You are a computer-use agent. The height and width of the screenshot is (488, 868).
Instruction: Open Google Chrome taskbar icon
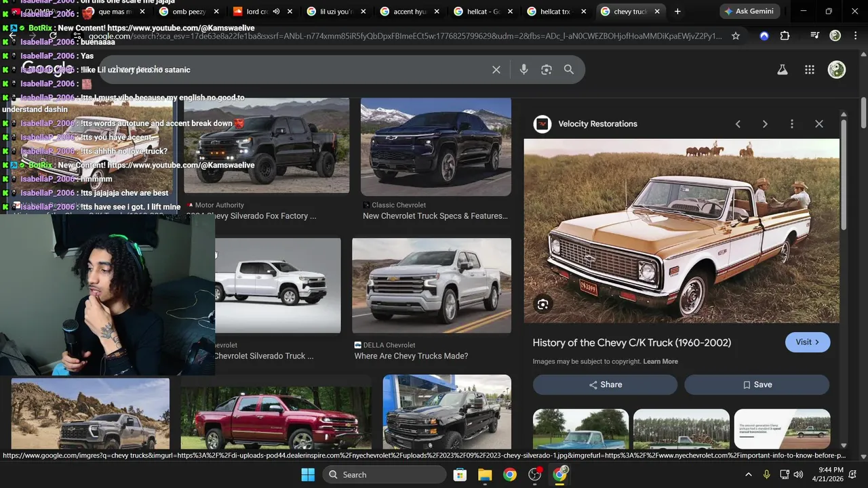[x=510, y=474]
